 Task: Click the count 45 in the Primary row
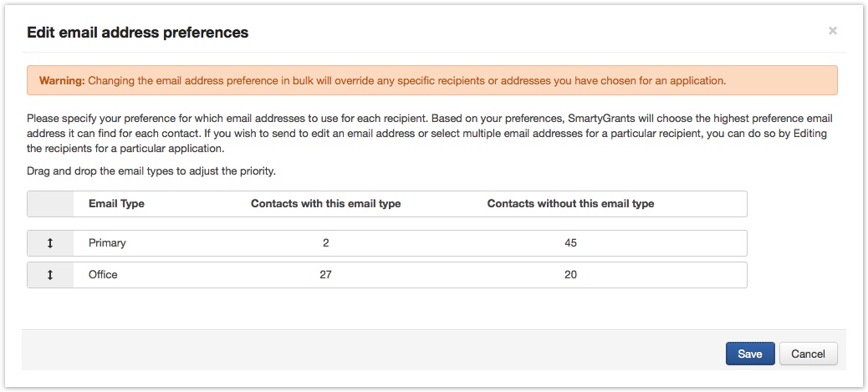(x=570, y=243)
